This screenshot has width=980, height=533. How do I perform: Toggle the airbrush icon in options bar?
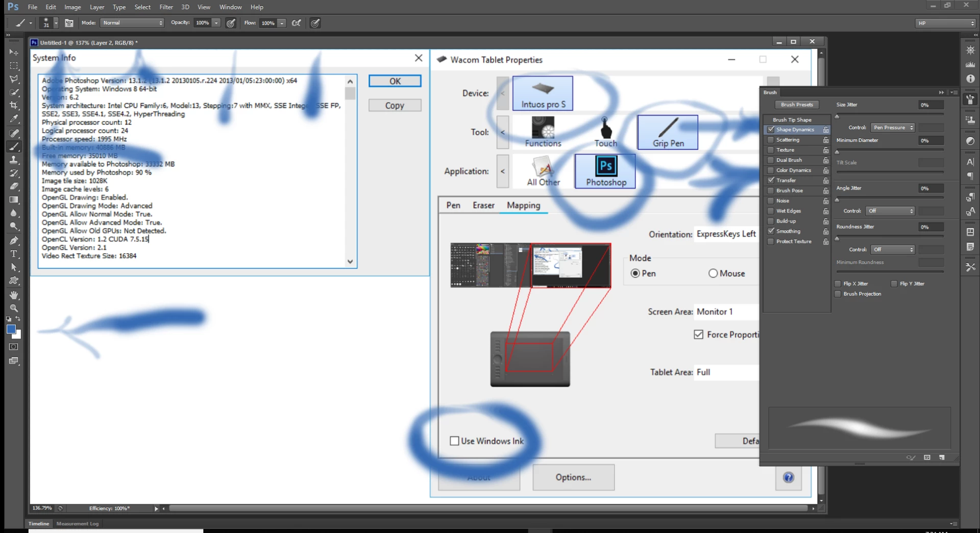[x=296, y=23]
